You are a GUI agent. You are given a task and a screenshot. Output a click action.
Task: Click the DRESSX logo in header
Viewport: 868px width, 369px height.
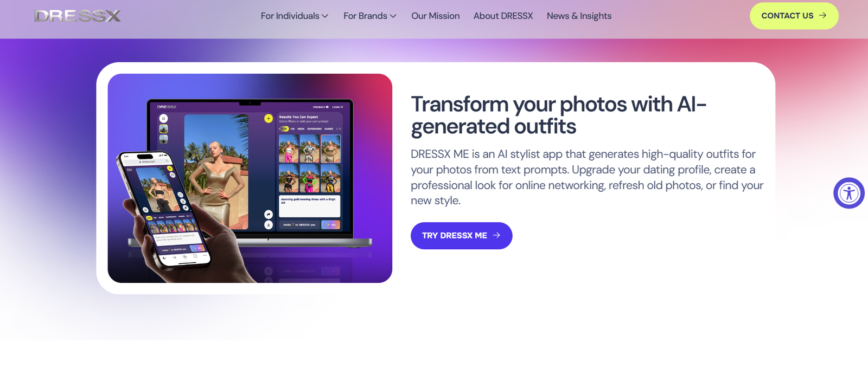click(x=78, y=16)
